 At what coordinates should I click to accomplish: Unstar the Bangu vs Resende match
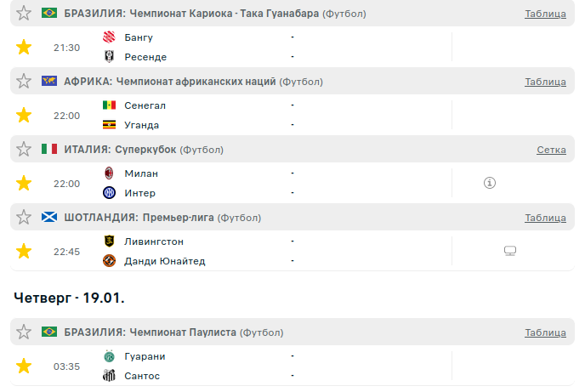(x=24, y=48)
